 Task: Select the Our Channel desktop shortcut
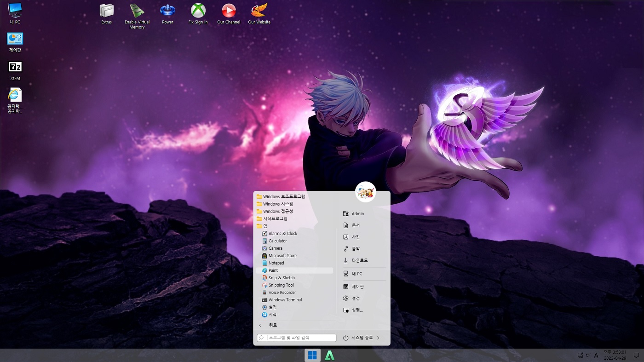229,14
